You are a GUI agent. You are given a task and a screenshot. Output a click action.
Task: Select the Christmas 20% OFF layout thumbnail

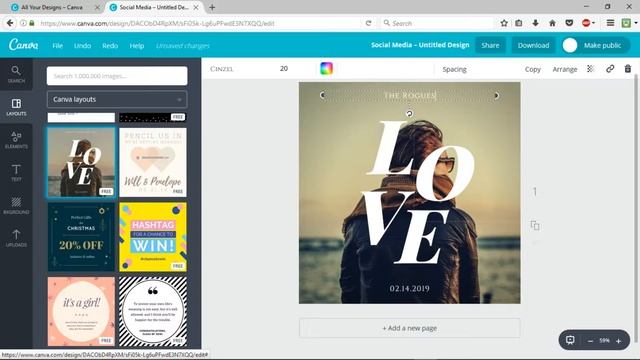(x=81, y=237)
